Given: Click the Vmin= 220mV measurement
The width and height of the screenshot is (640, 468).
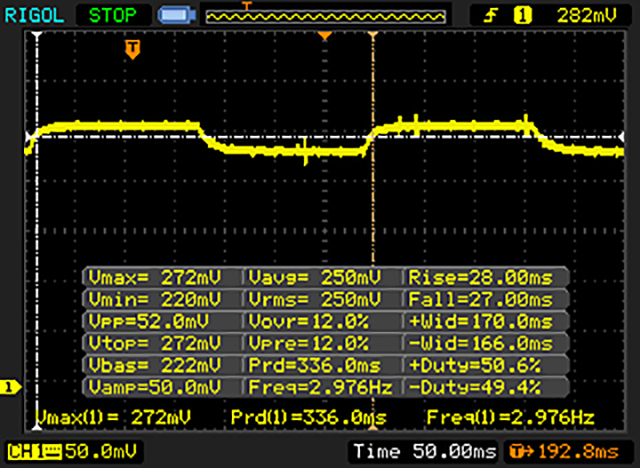Looking at the screenshot, I should (155, 299).
